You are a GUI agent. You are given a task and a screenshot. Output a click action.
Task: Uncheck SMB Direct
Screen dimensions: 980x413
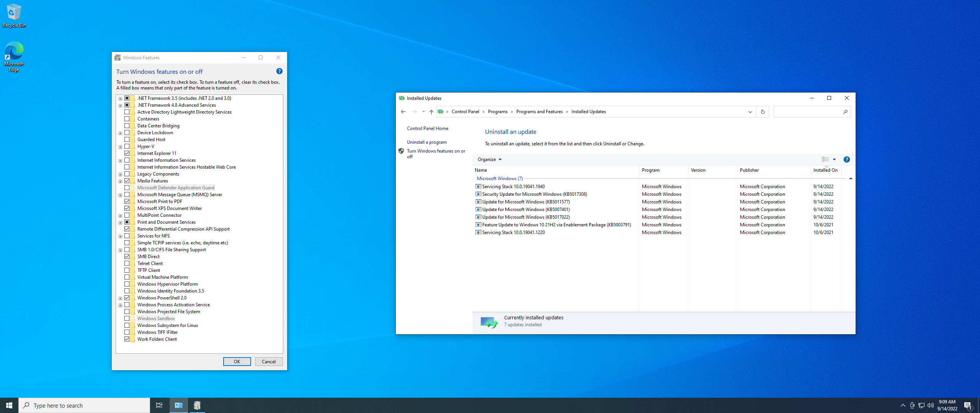pos(127,256)
